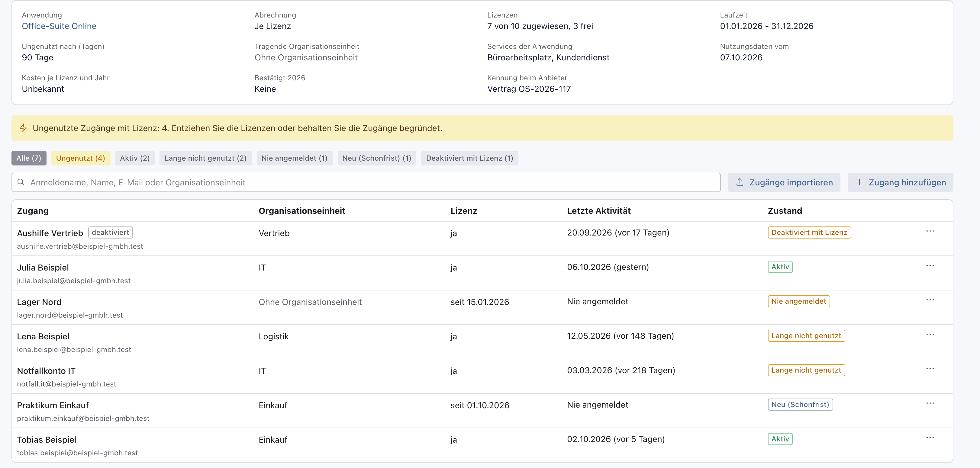Select the email lena.beispiel@beispiel-gmbh.test

(x=74, y=349)
